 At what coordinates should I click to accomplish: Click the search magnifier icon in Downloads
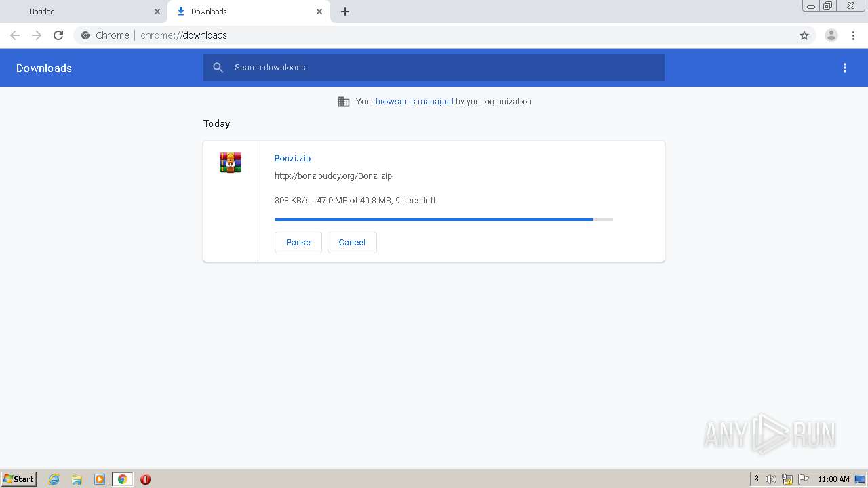[x=218, y=68]
